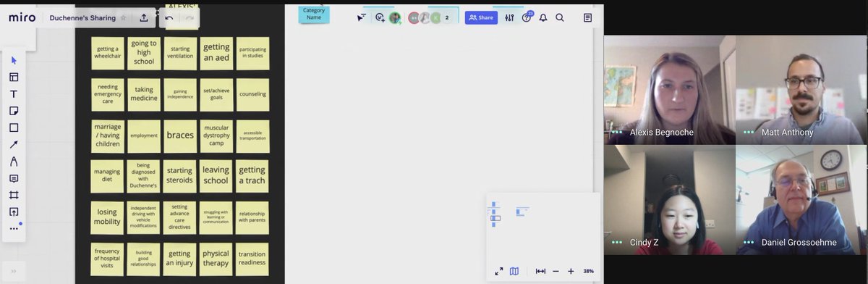Choose the Text tool

pyautogui.click(x=14, y=94)
